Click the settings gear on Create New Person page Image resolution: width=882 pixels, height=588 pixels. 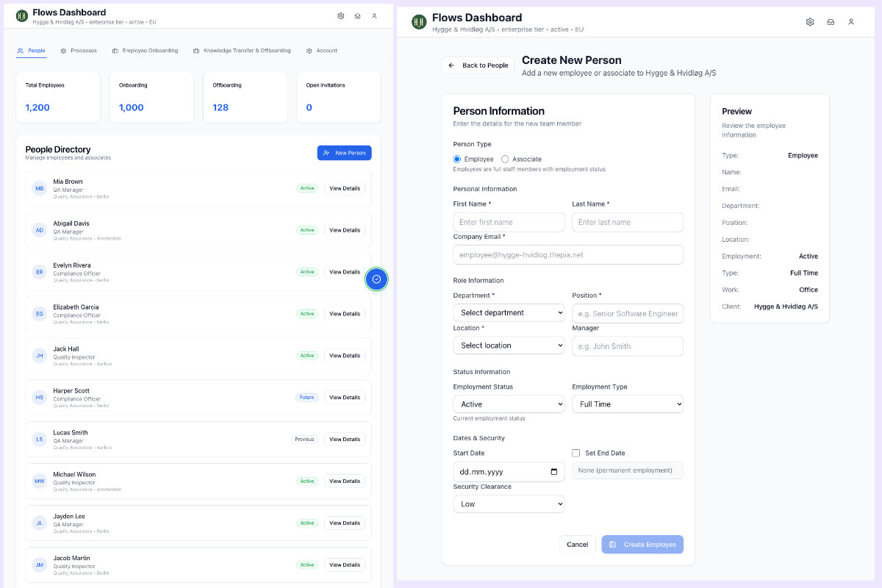tap(810, 22)
